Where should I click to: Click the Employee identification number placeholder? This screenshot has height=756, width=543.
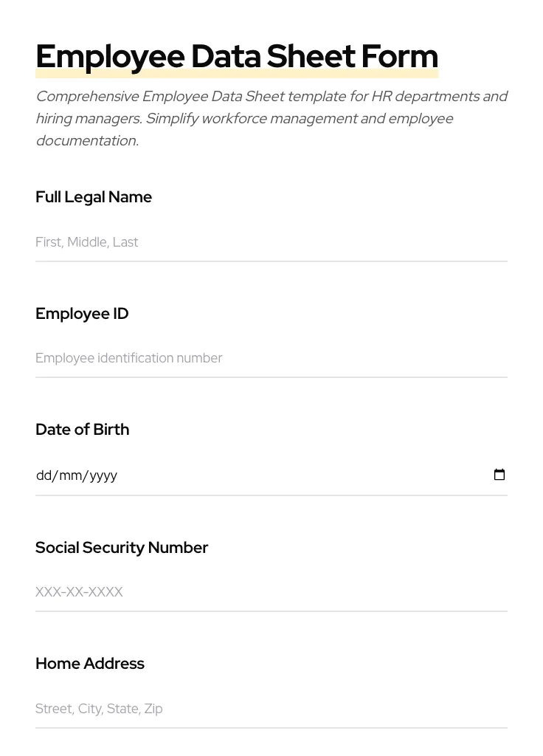click(x=129, y=358)
